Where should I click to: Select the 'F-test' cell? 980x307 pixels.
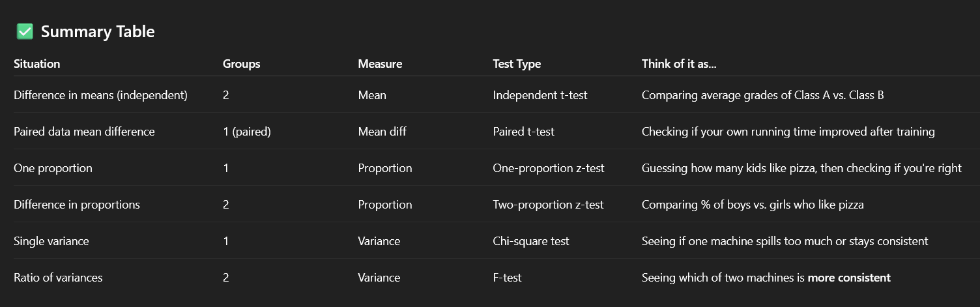point(508,278)
